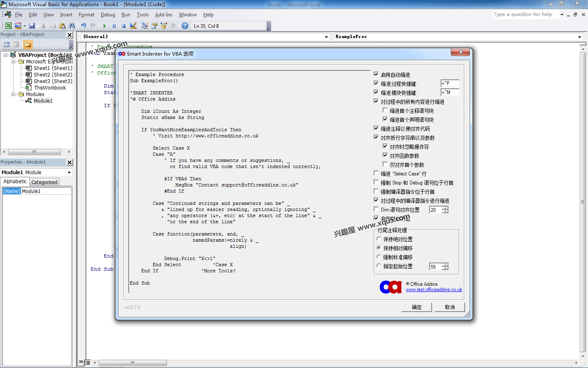
Task: Switch to Full Module View icon
Action: tap(87, 362)
